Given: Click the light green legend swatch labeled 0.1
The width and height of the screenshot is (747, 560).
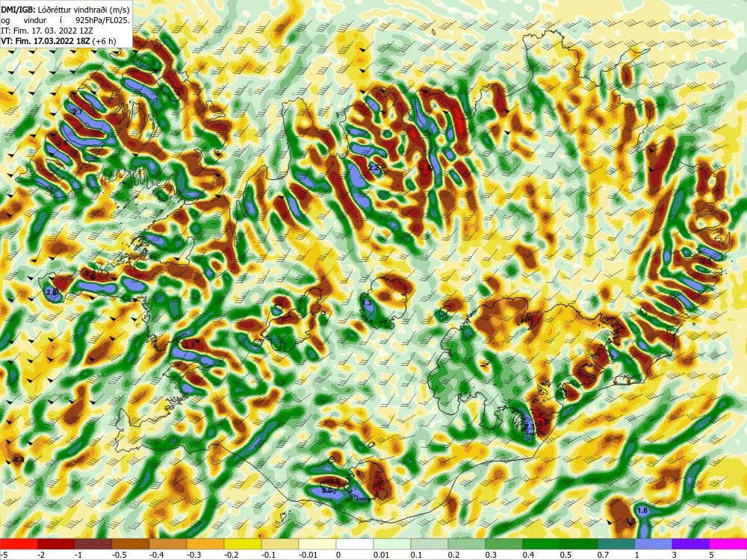Looking at the screenshot, I should 430,544.
